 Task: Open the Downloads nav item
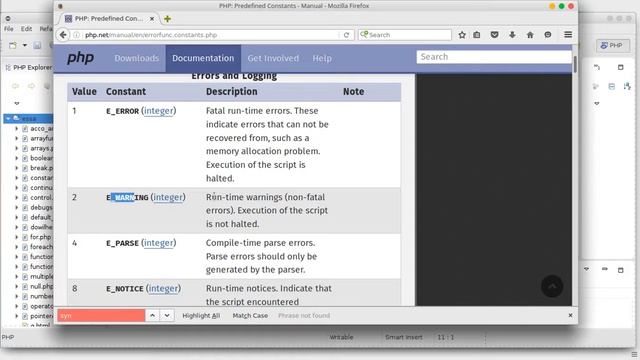point(137,58)
